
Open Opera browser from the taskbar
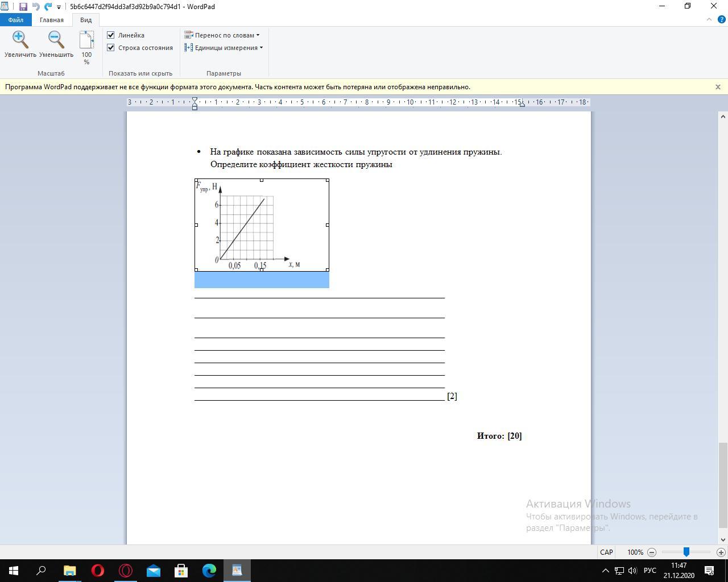click(98, 570)
